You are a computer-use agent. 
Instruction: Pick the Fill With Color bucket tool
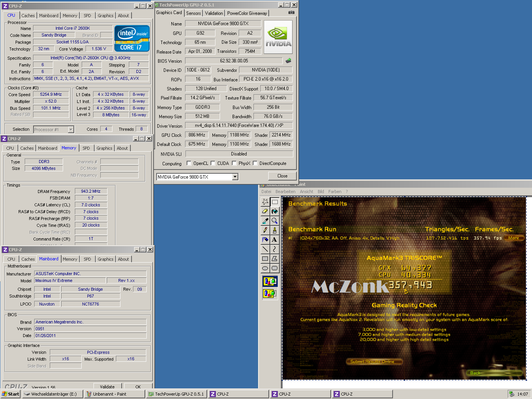click(x=274, y=211)
